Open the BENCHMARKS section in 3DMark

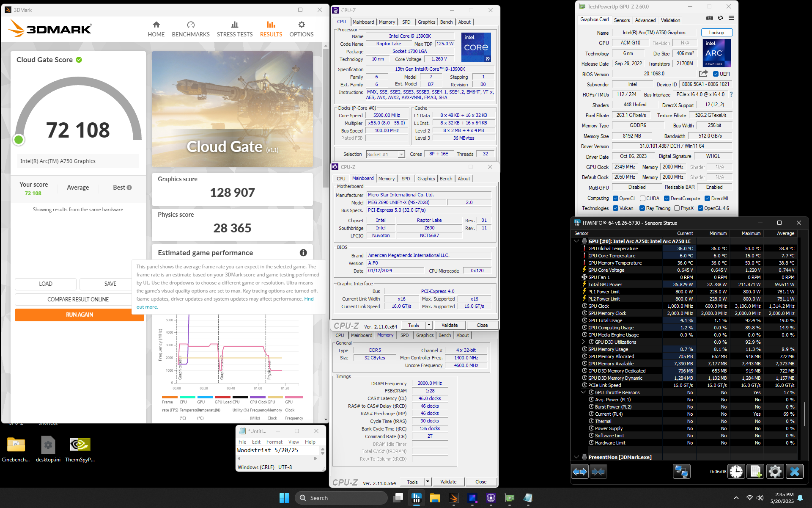(191, 29)
